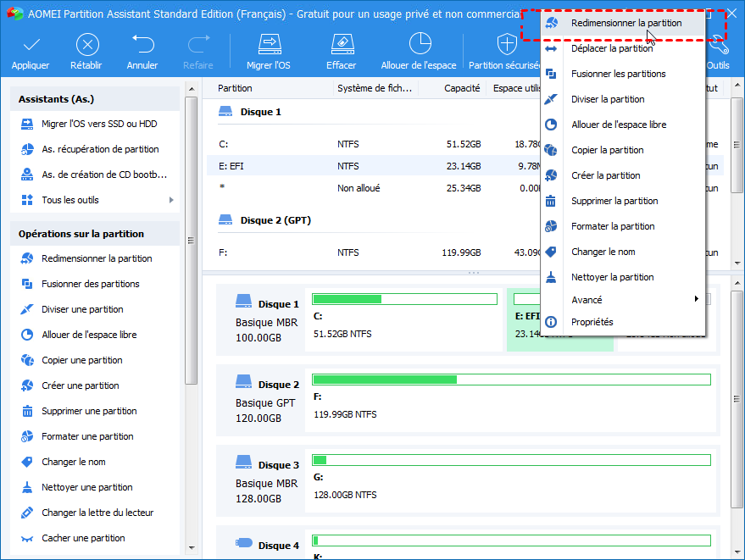This screenshot has width=745, height=560.
Task: Click the Refaire redo icon
Action: pos(198,44)
